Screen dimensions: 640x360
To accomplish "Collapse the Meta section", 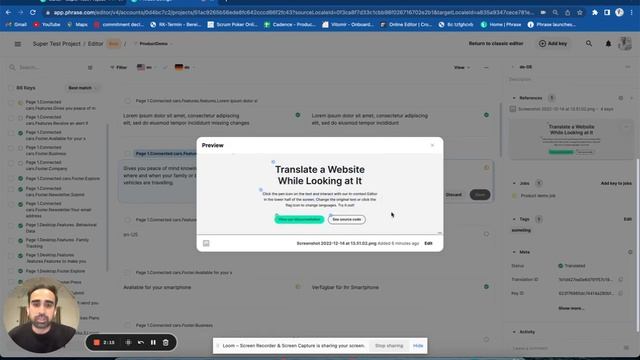I will coord(514,252).
